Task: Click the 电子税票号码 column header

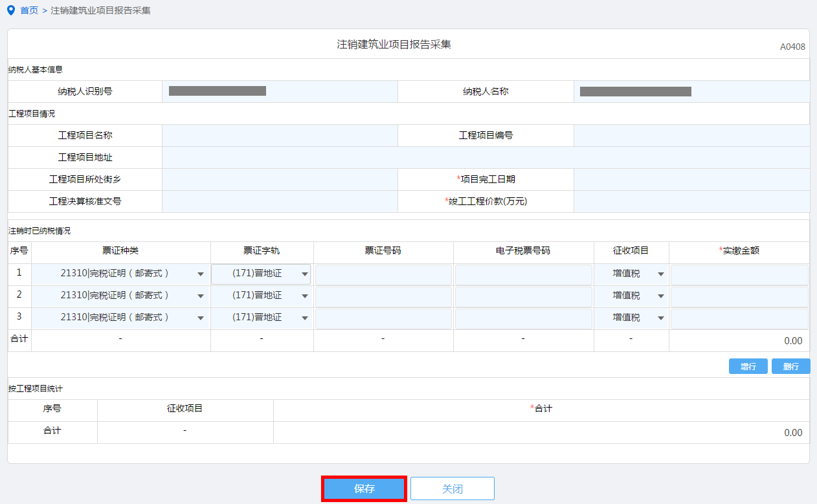Action: (523, 251)
